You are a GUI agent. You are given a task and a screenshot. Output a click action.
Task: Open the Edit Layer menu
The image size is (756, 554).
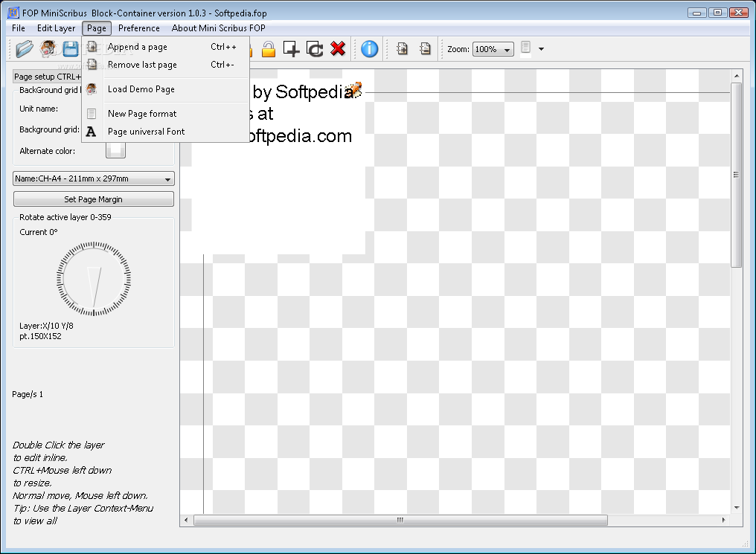click(56, 28)
